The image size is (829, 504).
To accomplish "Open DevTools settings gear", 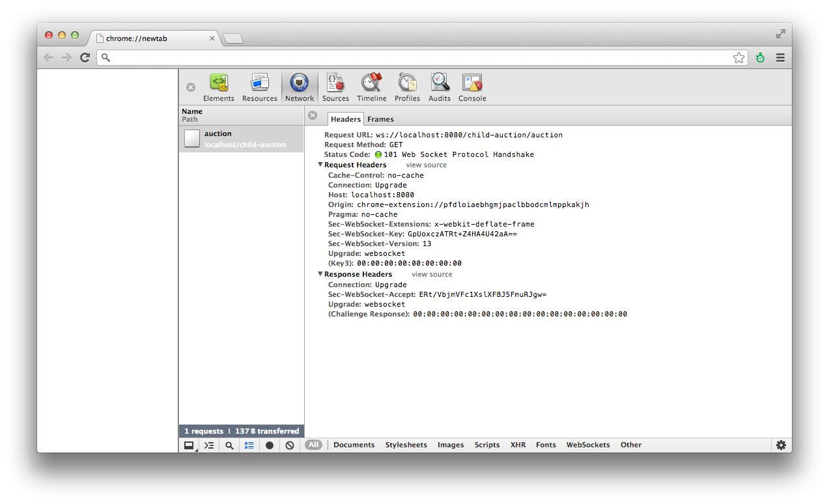I will pyautogui.click(x=781, y=445).
